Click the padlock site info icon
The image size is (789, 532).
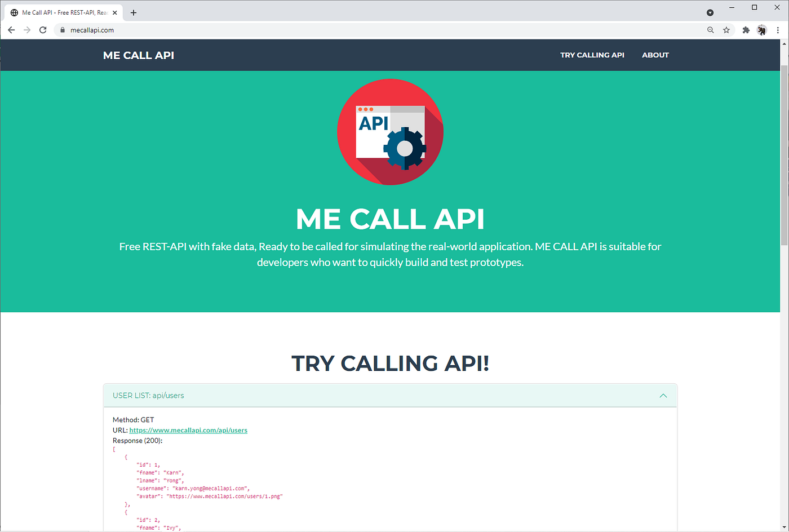click(63, 30)
